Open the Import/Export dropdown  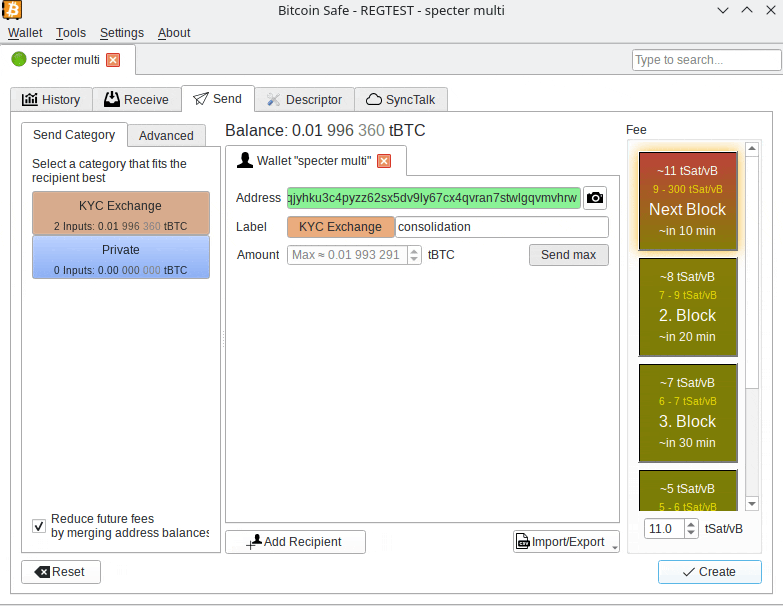pos(566,542)
